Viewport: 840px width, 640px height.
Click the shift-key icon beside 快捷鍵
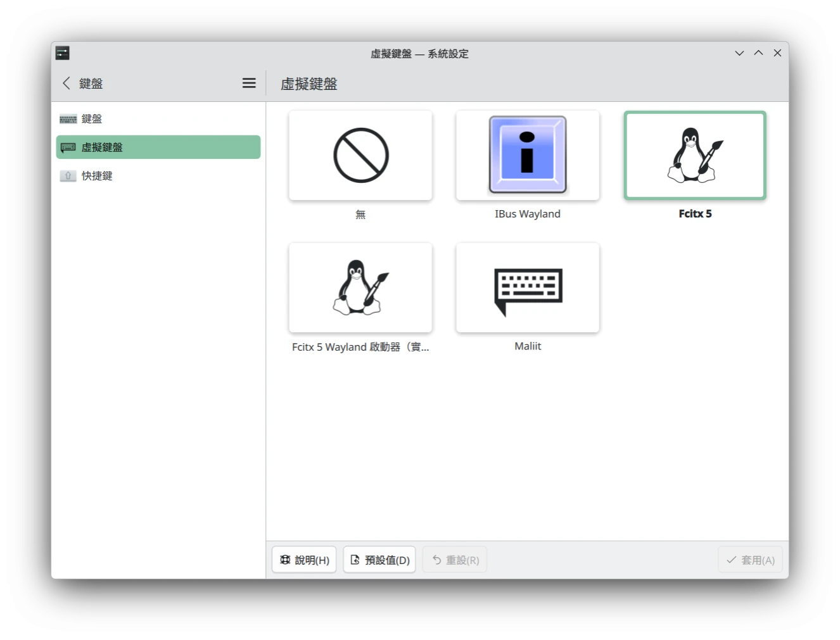click(x=68, y=175)
